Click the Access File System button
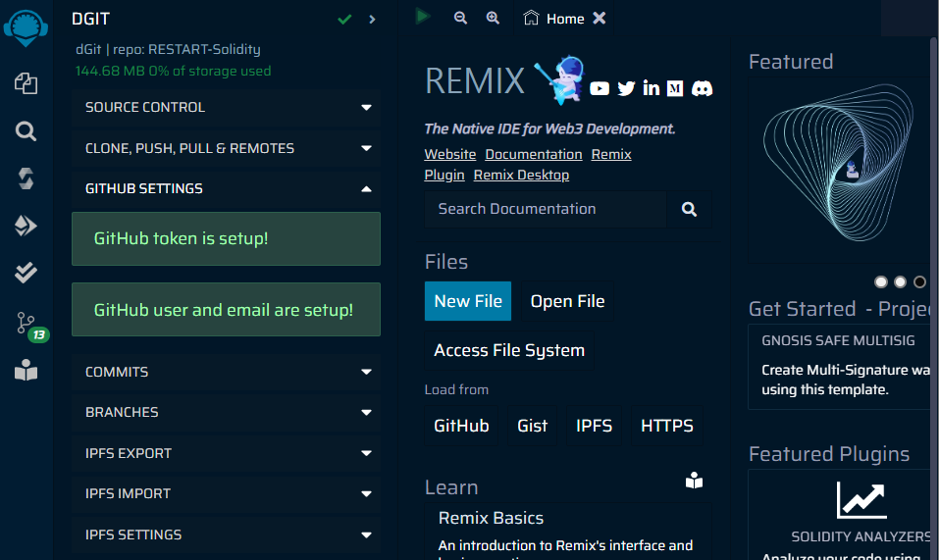The image size is (939, 560). point(509,350)
